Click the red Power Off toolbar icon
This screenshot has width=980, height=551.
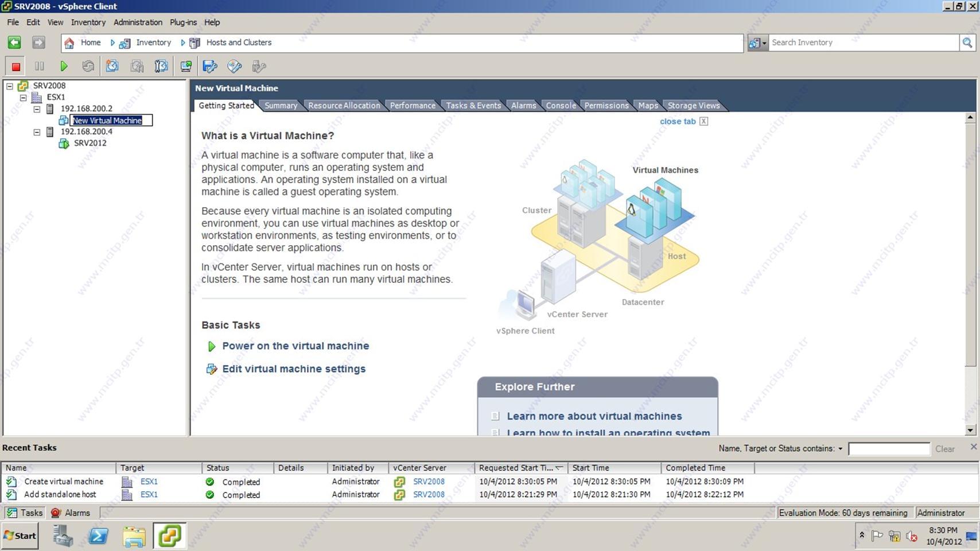pyautogui.click(x=16, y=67)
